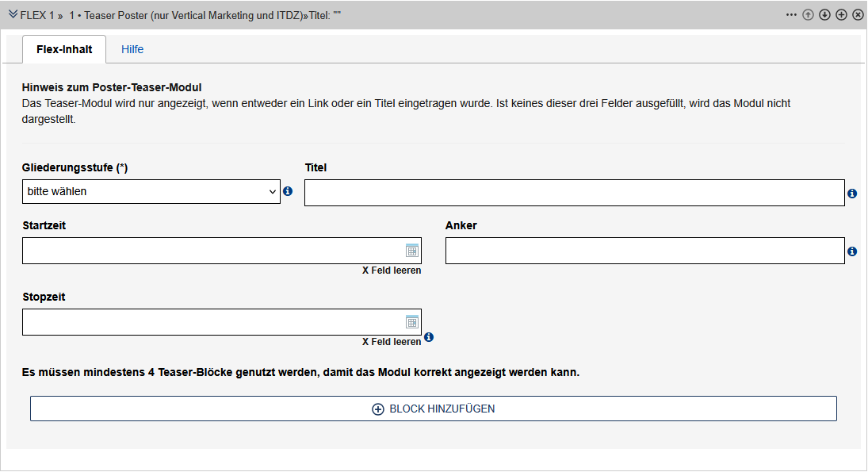Show info icon next to Titel field

852,194
